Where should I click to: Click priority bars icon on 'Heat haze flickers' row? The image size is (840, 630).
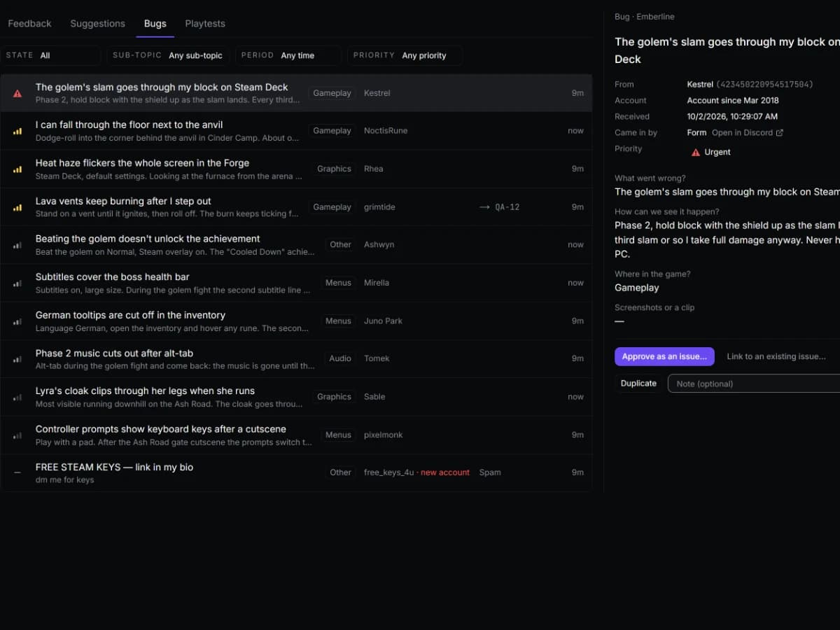[17, 169]
